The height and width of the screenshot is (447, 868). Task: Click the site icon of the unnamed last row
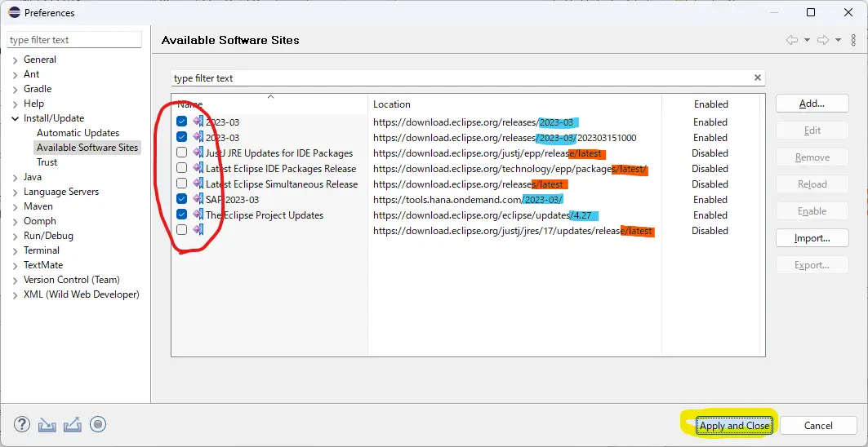pos(198,230)
